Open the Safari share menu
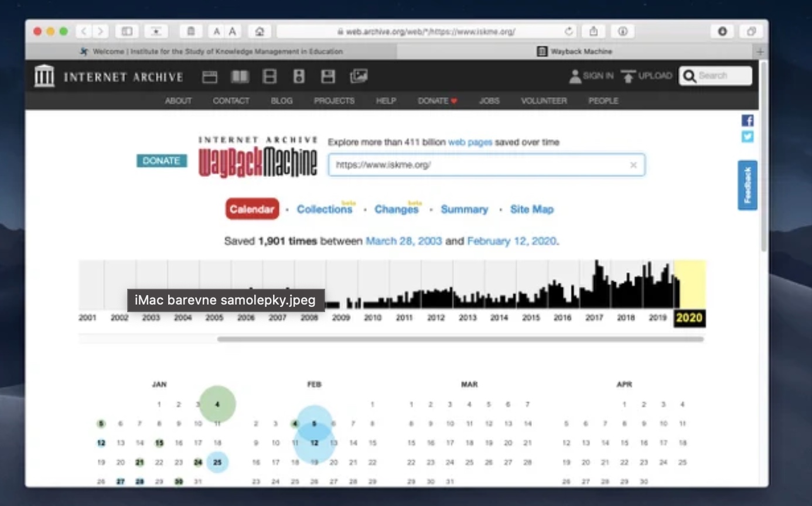The width and height of the screenshot is (812, 506). point(594,32)
